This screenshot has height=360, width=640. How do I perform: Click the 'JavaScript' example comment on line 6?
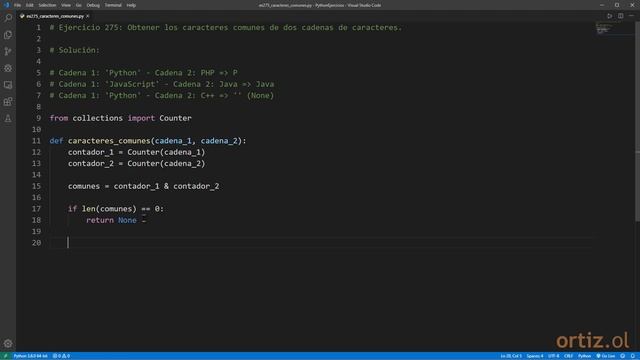162,84
